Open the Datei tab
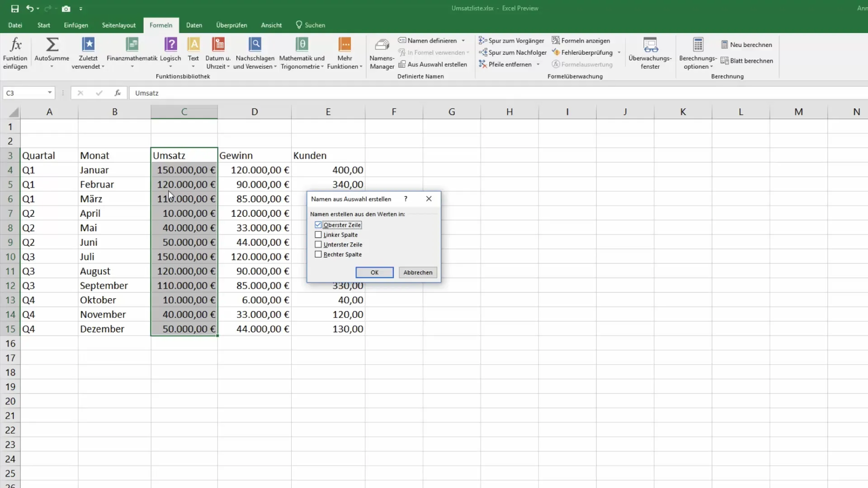The width and height of the screenshot is (868, 488). pos(15,25)
